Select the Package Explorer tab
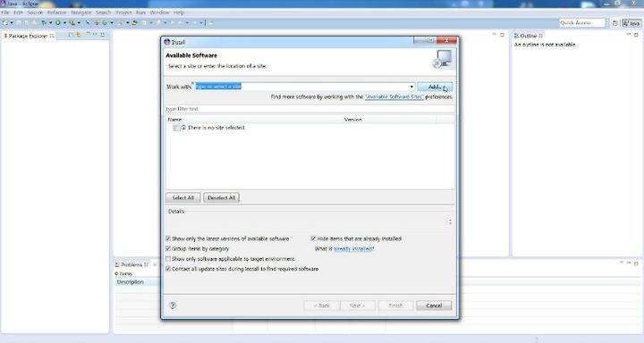The height and width of the screenshot is (343, 644). (x=29, y=36)
